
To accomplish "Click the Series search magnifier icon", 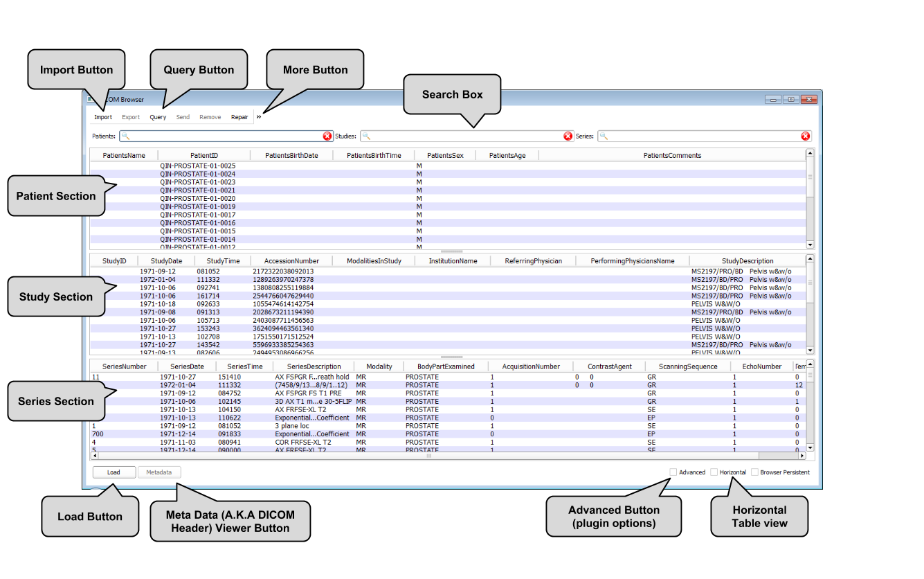I will (604, 136).
